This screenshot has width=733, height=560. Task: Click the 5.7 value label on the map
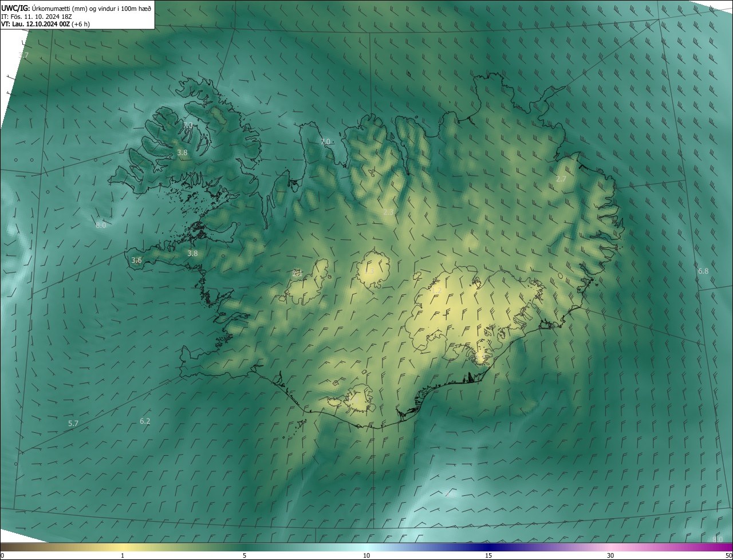(x=73, y=423)
